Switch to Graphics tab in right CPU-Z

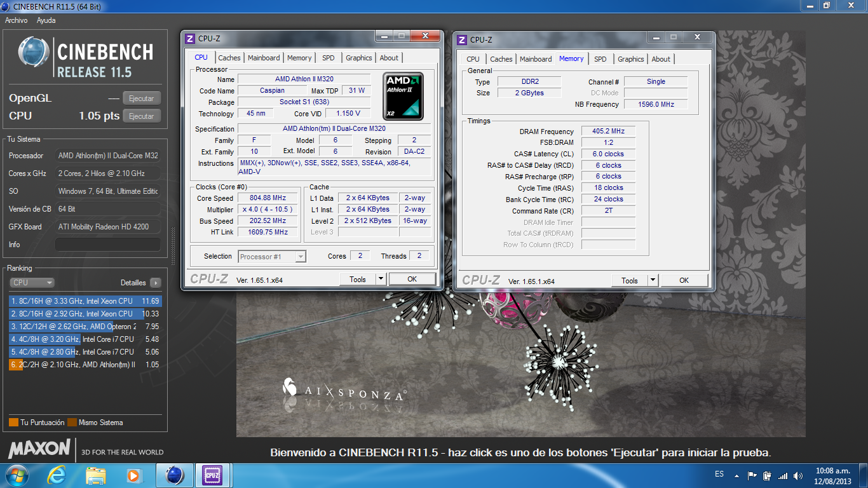click(631, 59)
